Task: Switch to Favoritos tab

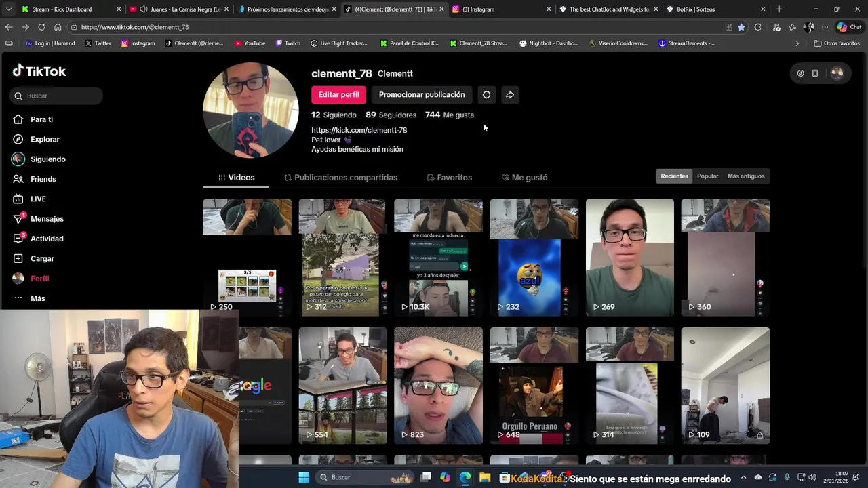Action: pos(449,178)
